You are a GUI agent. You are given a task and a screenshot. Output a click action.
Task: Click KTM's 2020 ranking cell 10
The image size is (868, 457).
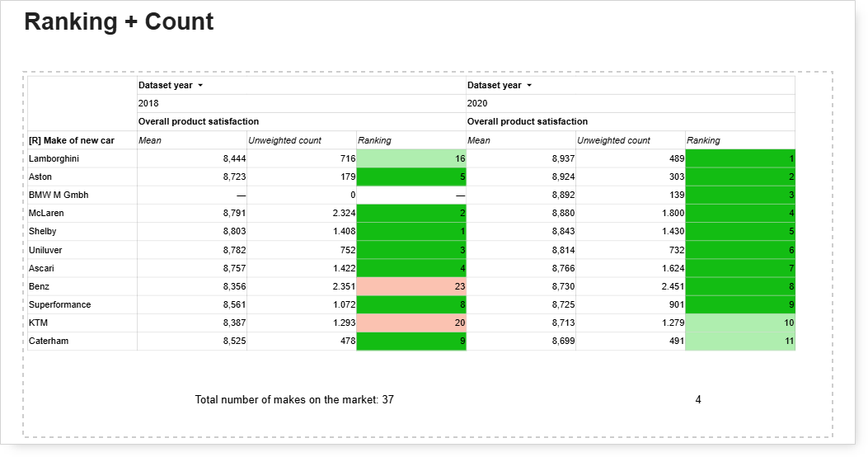coord(740,323)
